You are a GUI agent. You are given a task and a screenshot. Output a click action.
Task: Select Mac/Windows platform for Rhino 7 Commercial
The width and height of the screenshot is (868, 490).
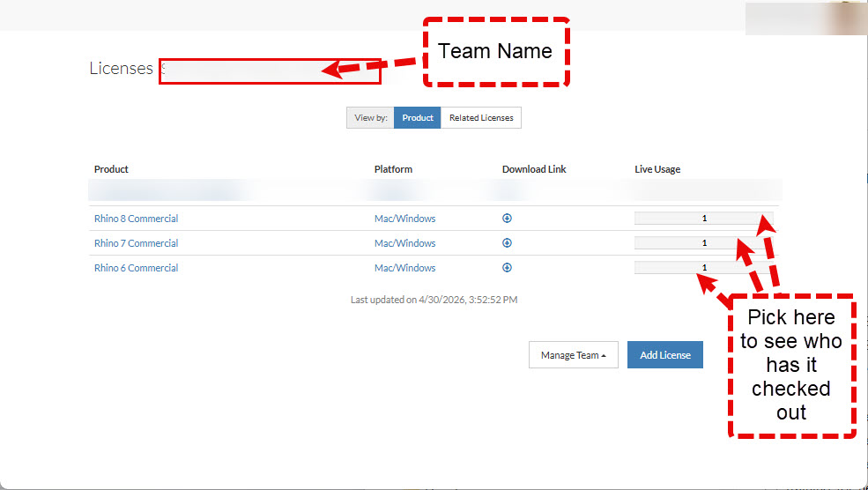[x=404, y=243]
